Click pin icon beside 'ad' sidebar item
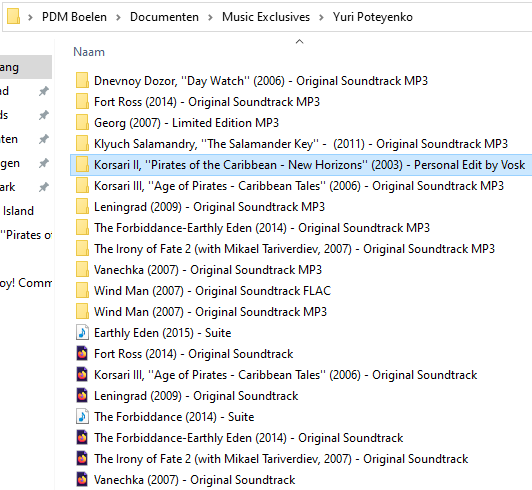 coord(44,91)
